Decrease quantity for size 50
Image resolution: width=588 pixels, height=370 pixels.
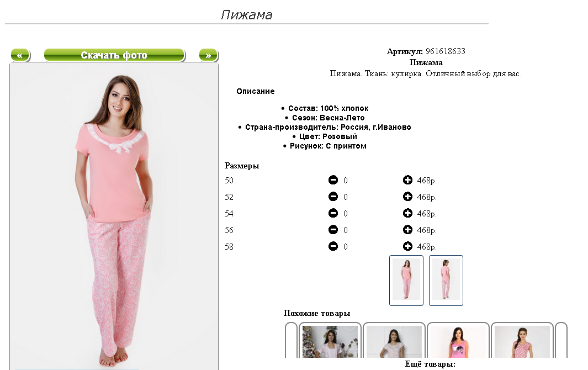(x=333, y=180)
